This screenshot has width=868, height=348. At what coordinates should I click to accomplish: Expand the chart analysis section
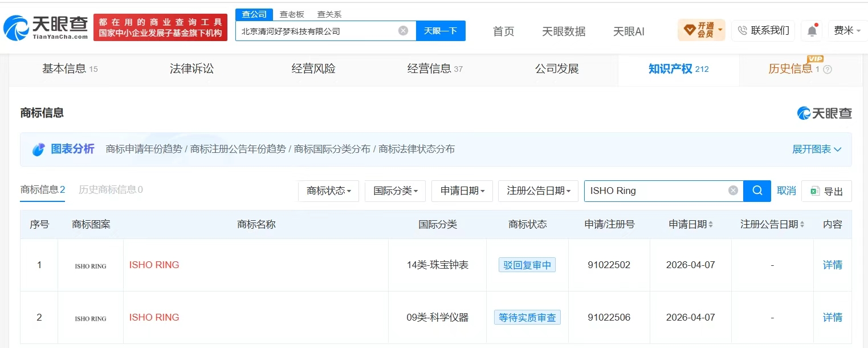(x=817, y=149)
